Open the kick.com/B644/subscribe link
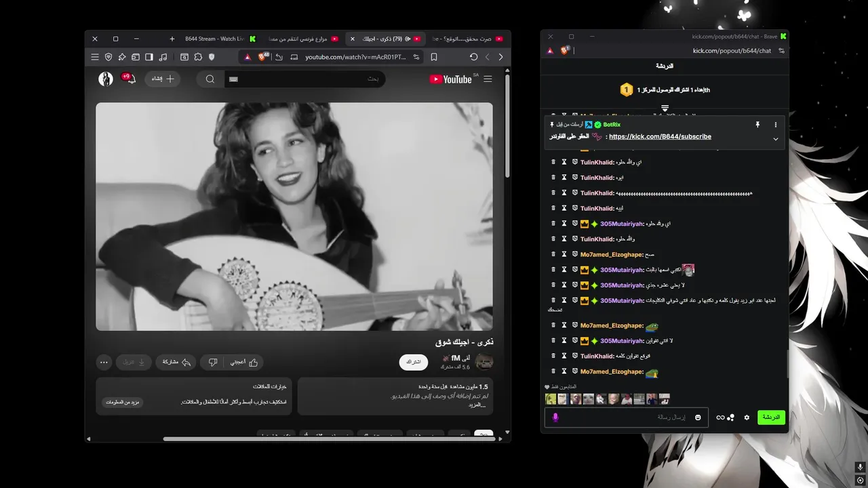Viewport: 868px width, 488px height. pos(660,136)
